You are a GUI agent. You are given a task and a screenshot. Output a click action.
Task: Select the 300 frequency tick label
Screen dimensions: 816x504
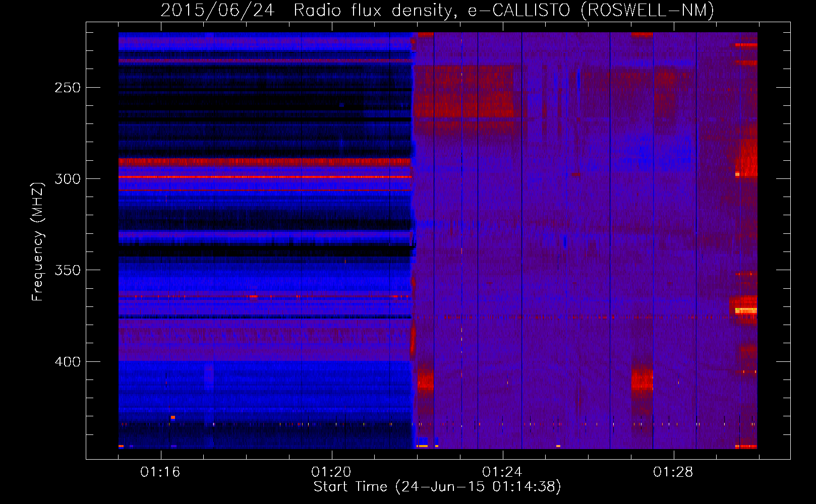coord(68,179)
